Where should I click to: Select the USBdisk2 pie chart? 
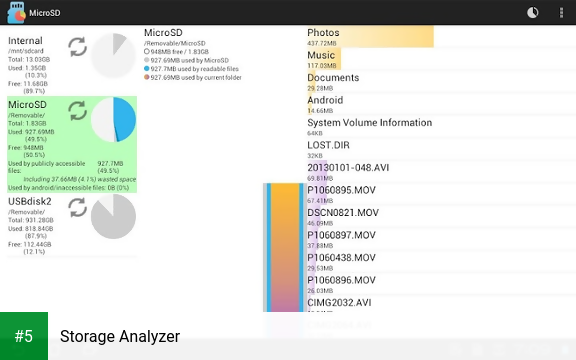click(x=113, y=216)
